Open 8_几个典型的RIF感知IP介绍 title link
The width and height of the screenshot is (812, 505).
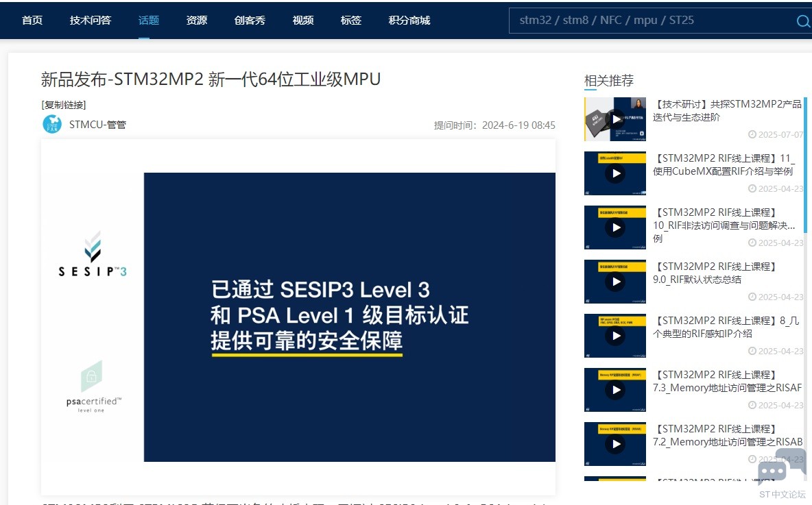(x=726, y=327)
